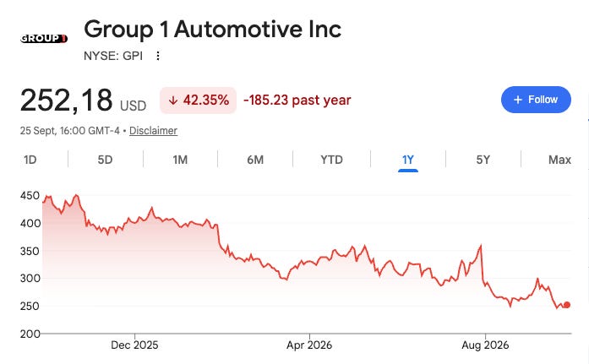Click the red end-point dot on the chart
This screenshot has height=364, width=589.
[567, 305]
